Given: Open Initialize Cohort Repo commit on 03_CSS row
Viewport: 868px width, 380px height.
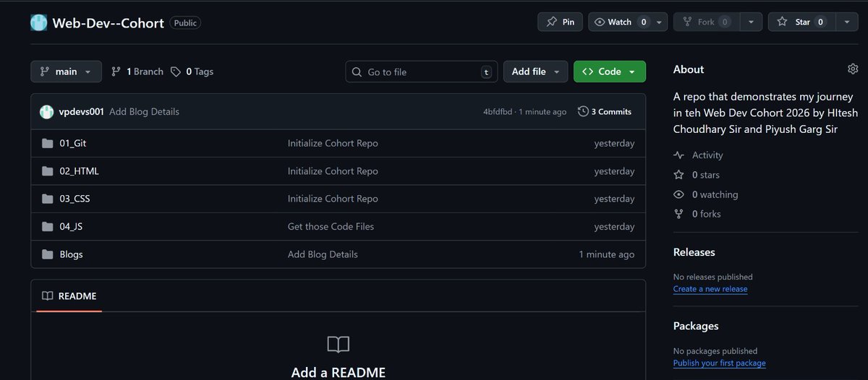Looking at the screenshot, I should (333, 199).
